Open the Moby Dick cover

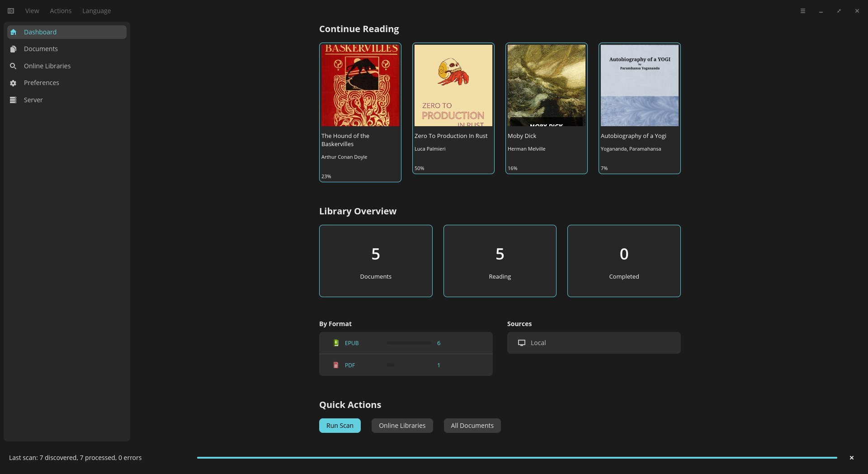(547, 85)
